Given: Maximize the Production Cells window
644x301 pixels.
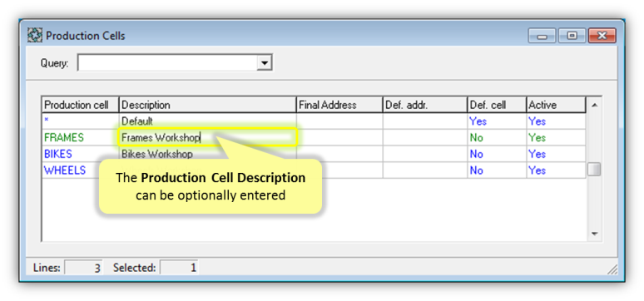Looking at the screenshot, I should 572,36.
